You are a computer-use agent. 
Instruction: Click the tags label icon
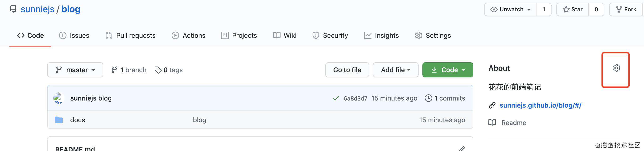coord(158,70)
